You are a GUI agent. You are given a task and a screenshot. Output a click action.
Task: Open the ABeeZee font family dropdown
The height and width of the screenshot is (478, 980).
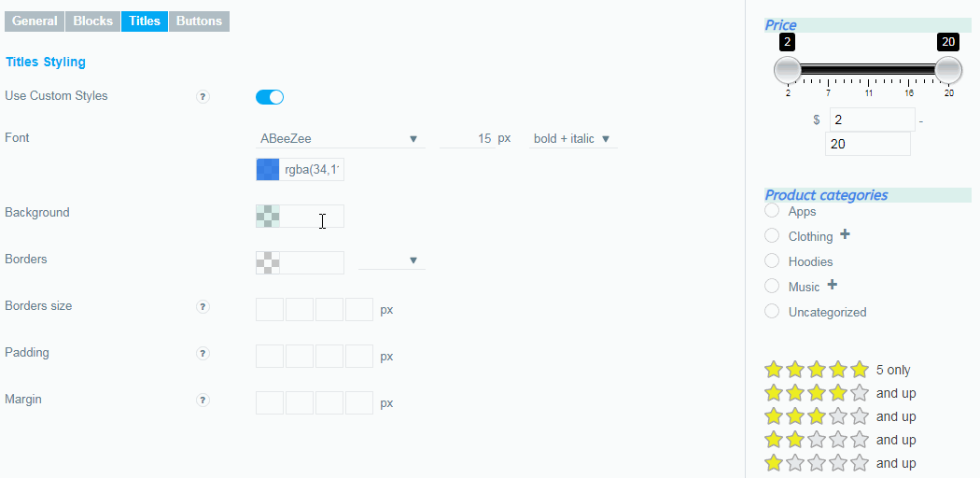(x=341, y=139)
